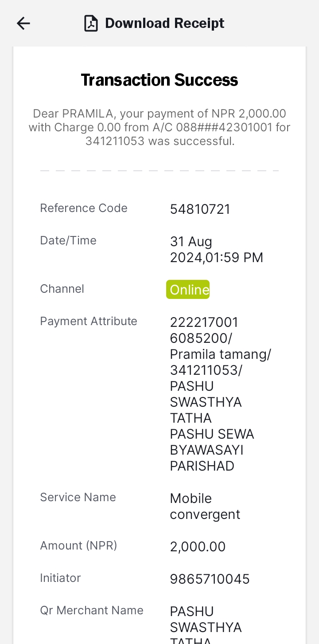
Task: Click the Initiator label
Action: [x=60, y=578]
